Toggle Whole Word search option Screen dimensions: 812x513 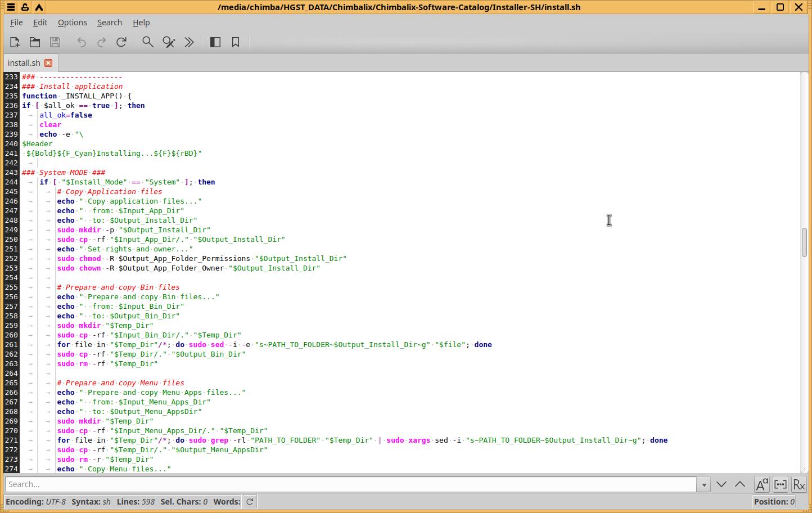(781, 484)
